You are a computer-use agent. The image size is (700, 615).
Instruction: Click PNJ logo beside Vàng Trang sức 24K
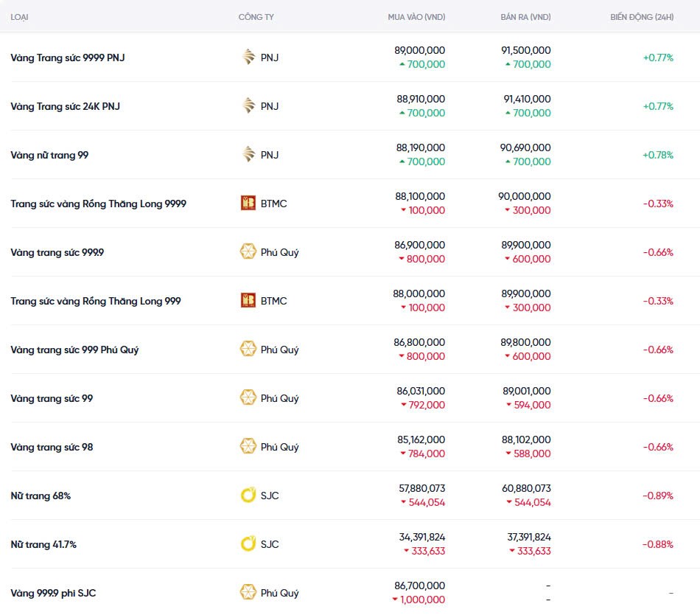(x=248, y=106)
